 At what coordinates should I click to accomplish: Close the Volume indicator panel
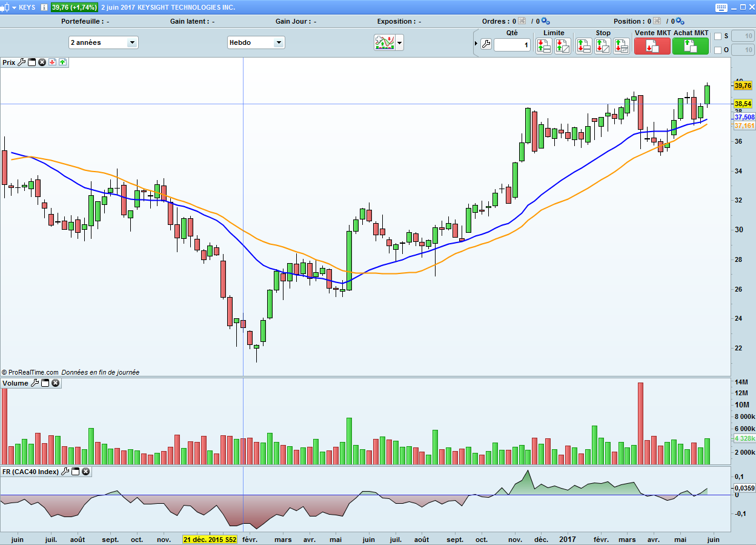(x=56, y=383)
